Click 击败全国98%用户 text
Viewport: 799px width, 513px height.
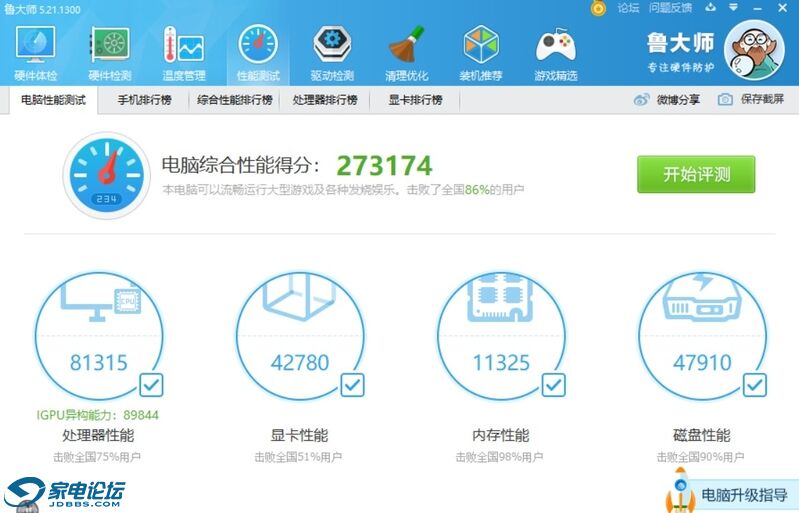499,457
